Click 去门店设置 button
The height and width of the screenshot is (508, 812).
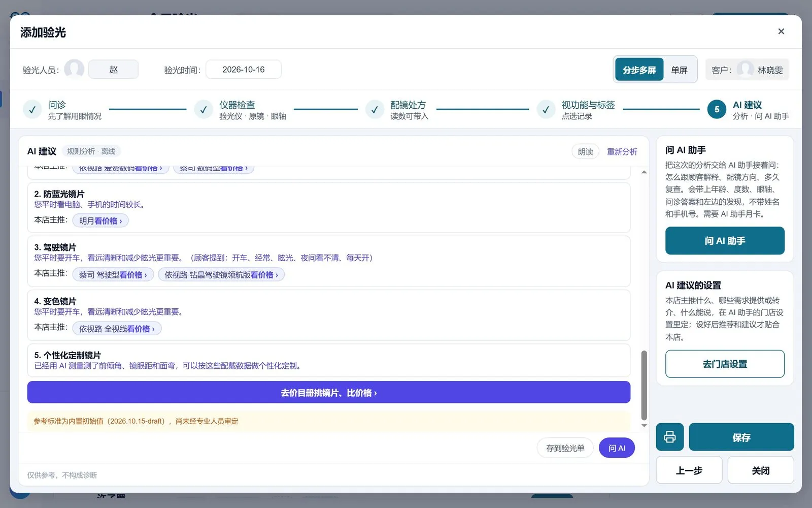725,364
